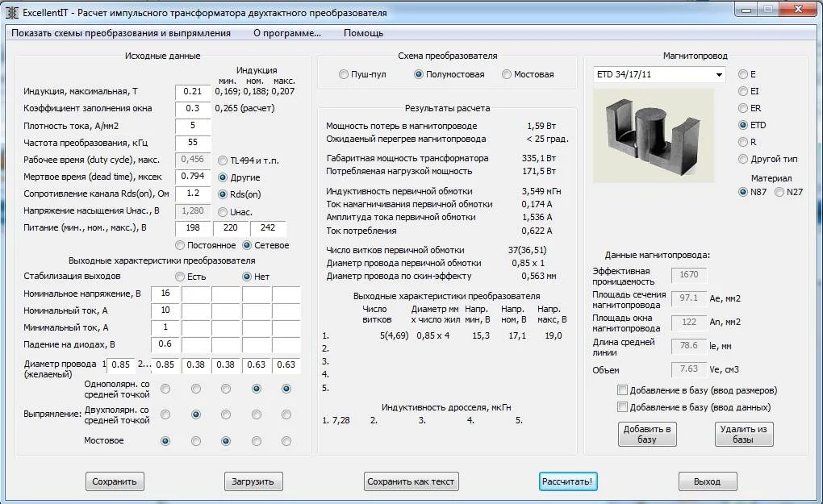Check Добавление в базу (ввод данных) box
Screen dimensions: 823x504
click(622, 407)
